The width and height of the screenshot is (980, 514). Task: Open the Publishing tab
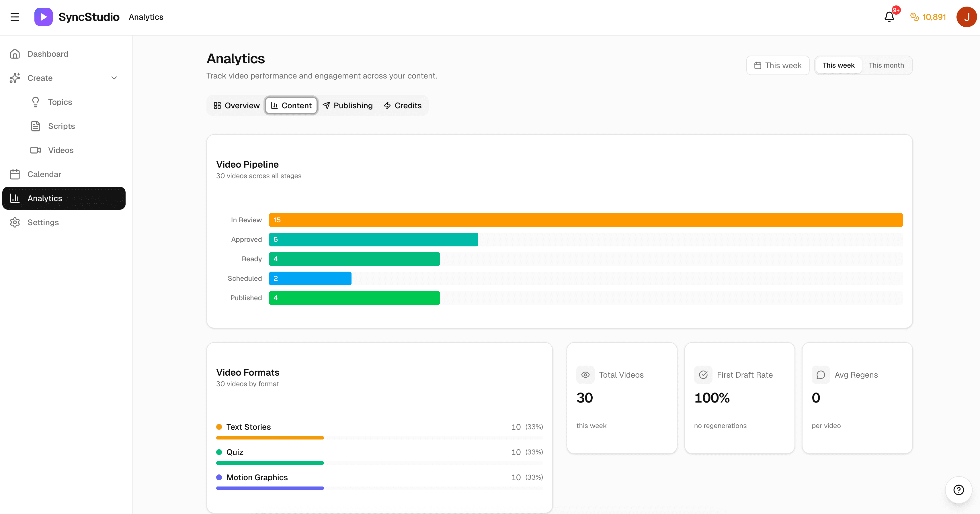pos(347,105)
